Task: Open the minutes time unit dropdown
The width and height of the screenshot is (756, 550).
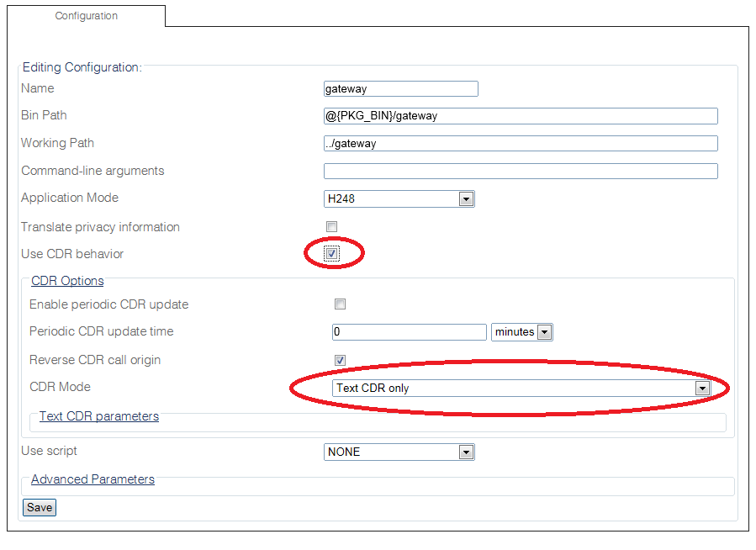Action: 521,332
